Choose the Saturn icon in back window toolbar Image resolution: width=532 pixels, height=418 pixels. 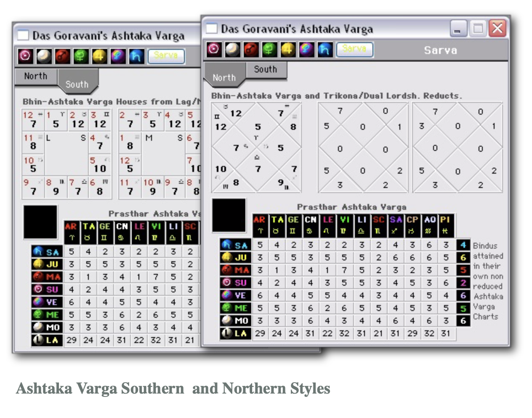click(x=136, y=56)
